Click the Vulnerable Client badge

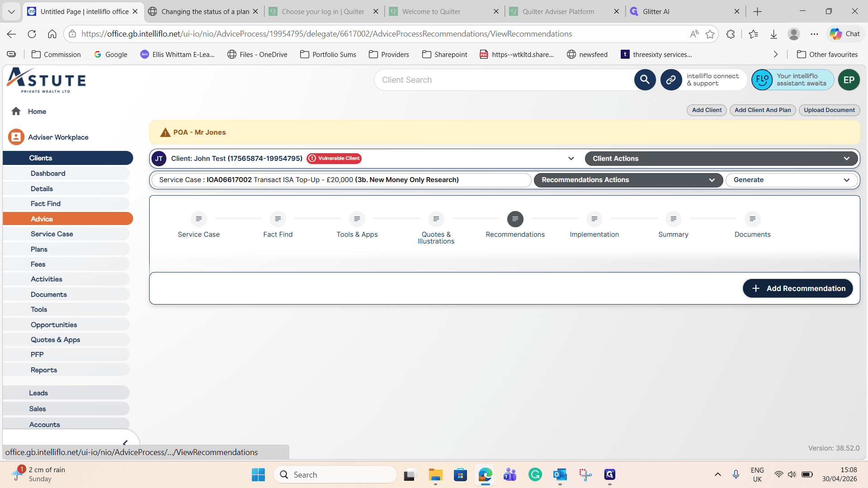[x=334, y=159]
